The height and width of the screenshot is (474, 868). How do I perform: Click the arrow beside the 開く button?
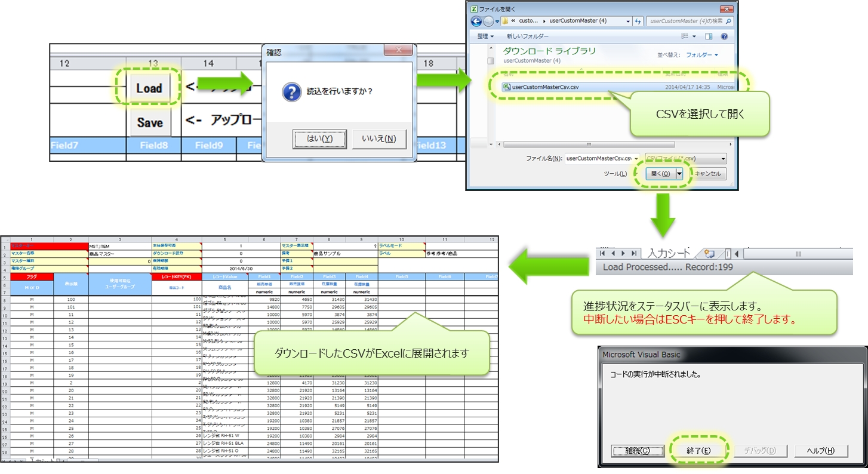[x=679, y=174]
